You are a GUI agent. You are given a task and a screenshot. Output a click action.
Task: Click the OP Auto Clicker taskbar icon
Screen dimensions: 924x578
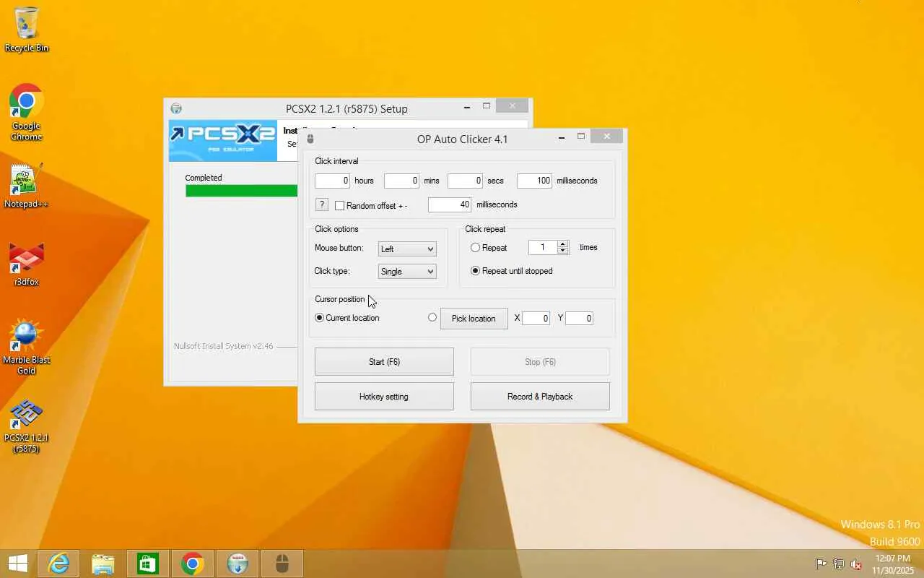tap(282, 564)
